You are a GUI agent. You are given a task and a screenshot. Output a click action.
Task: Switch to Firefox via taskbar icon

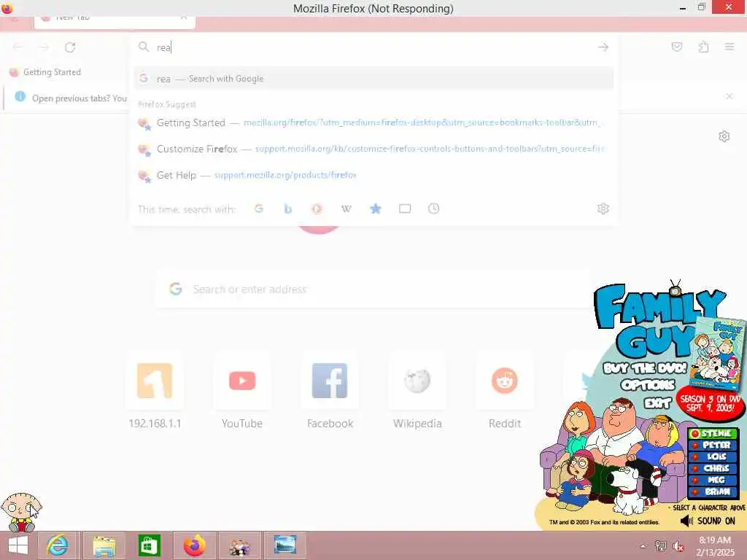(194, 545)
